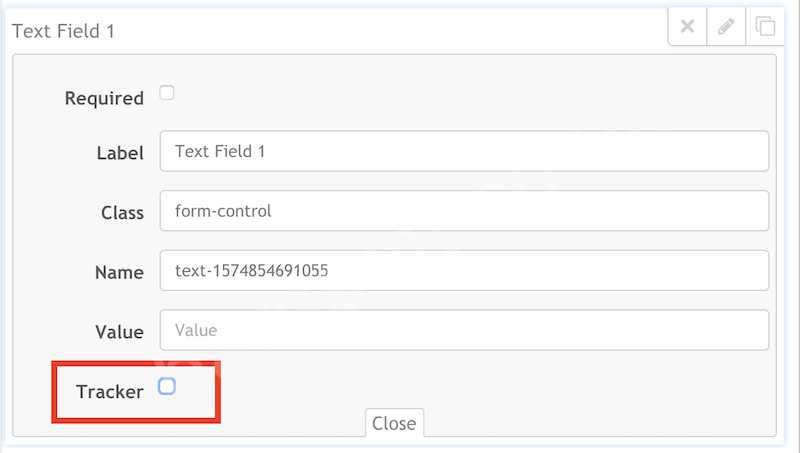
Task: Click the Name caption text
Action: tap(119, 272)
